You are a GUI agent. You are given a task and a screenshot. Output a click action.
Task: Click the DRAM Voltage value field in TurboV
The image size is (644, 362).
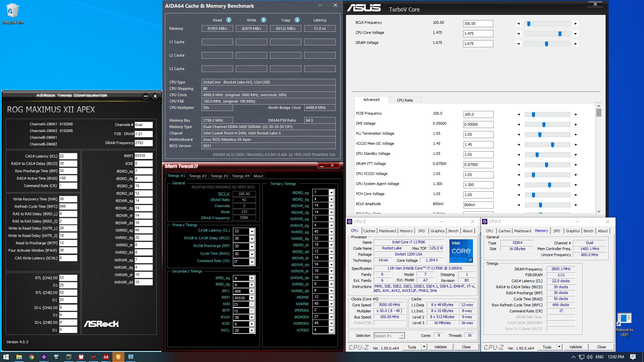(x=478, y=44)
